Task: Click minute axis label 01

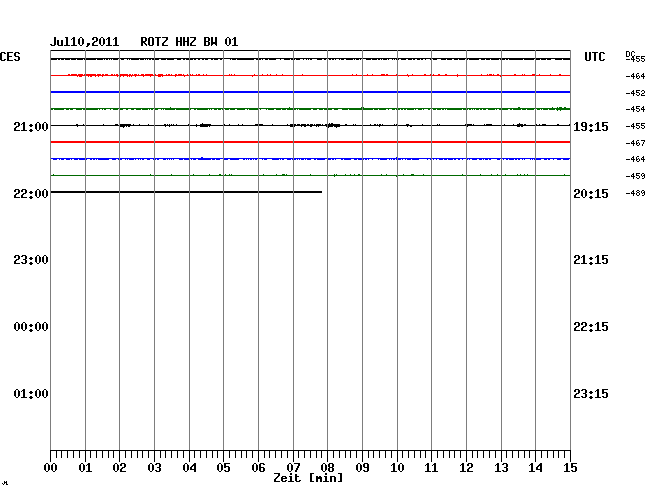Action: coord(85,468)
